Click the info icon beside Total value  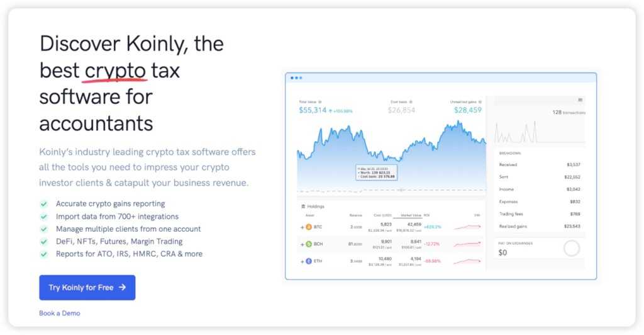tap(320, 101)
